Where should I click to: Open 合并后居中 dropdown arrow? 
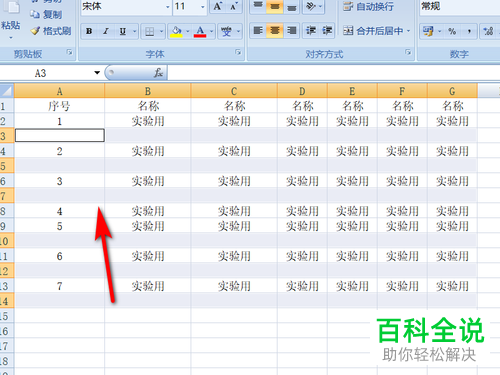408,31
